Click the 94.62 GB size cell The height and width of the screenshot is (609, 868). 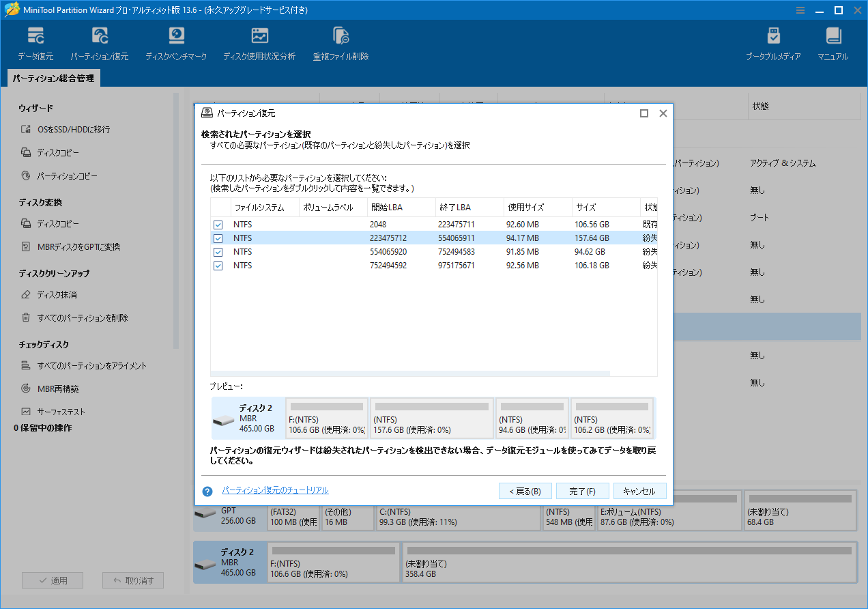pyautogui.click(x=589, y=252)
